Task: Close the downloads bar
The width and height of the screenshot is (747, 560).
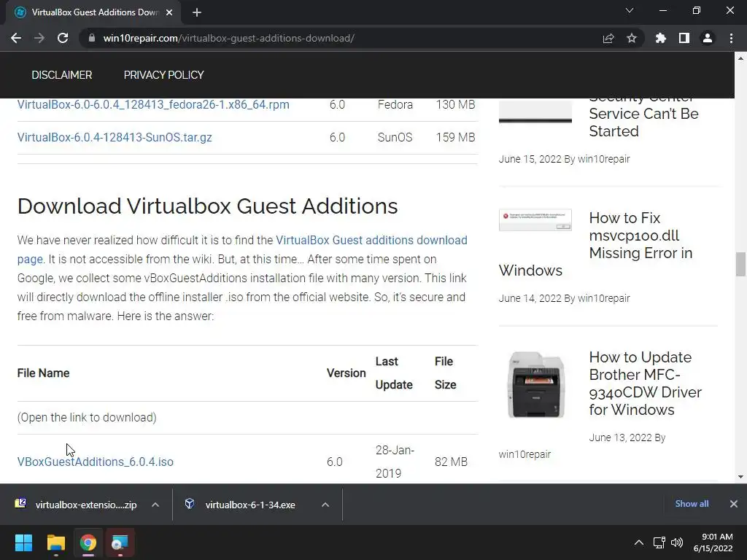Action: [x=734, y=504]
